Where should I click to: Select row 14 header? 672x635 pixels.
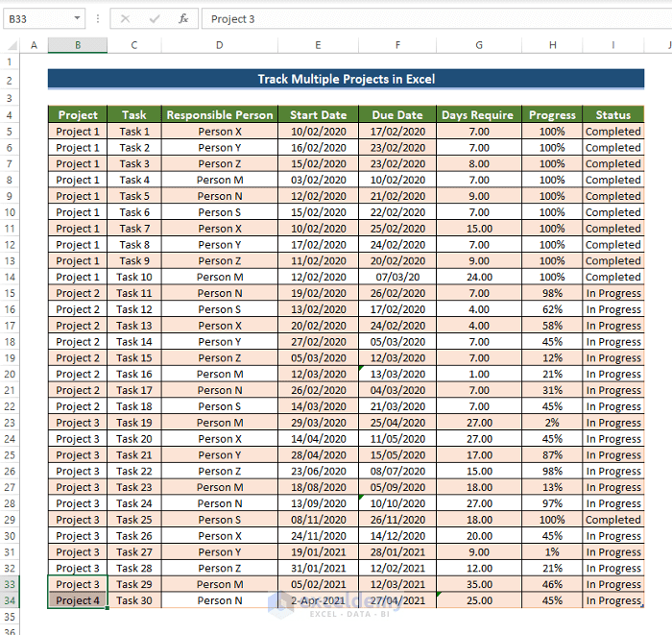click(10, 277)
